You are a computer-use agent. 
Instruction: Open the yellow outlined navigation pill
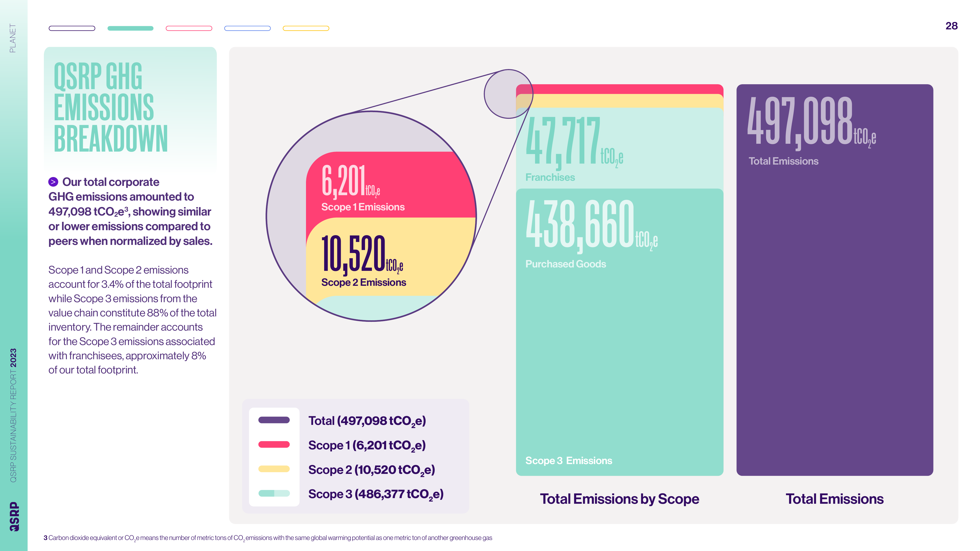(x=306, y=28)
